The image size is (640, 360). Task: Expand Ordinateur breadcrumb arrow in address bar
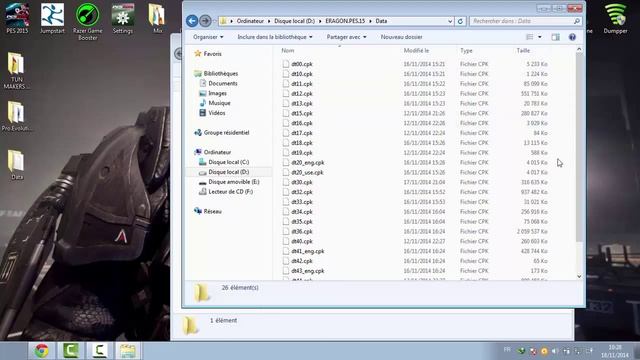[x=269, y=21]
